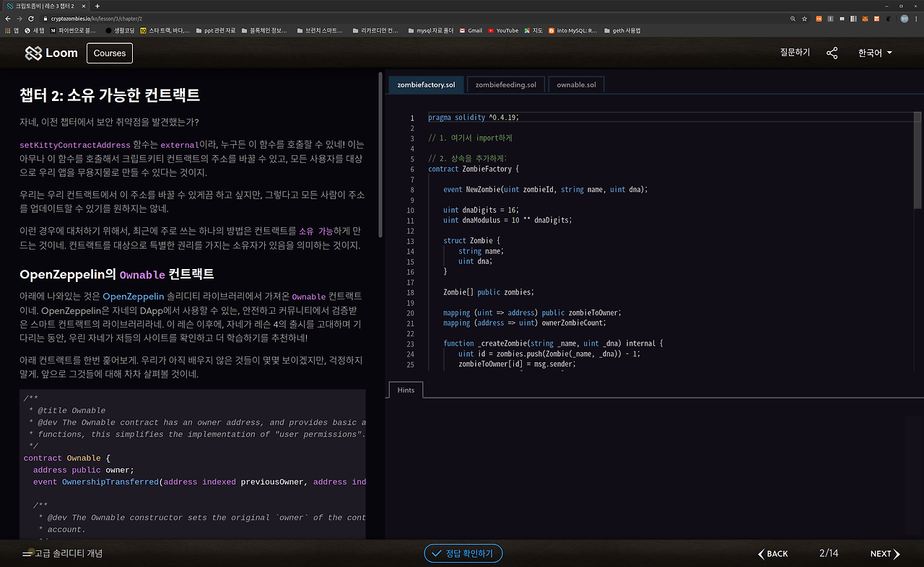Click the 'address public owner;' sample code line
This screenshot has height=567, width=924.
coord(84,470)
